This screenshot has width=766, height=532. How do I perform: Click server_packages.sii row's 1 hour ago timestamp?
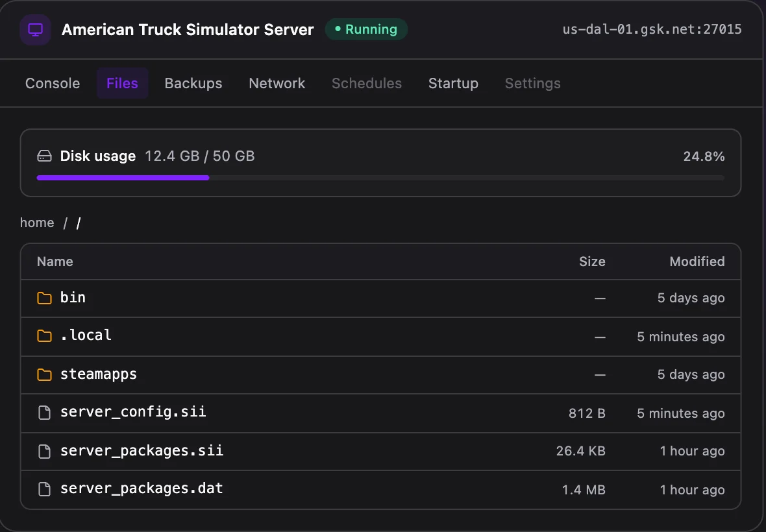692,451
